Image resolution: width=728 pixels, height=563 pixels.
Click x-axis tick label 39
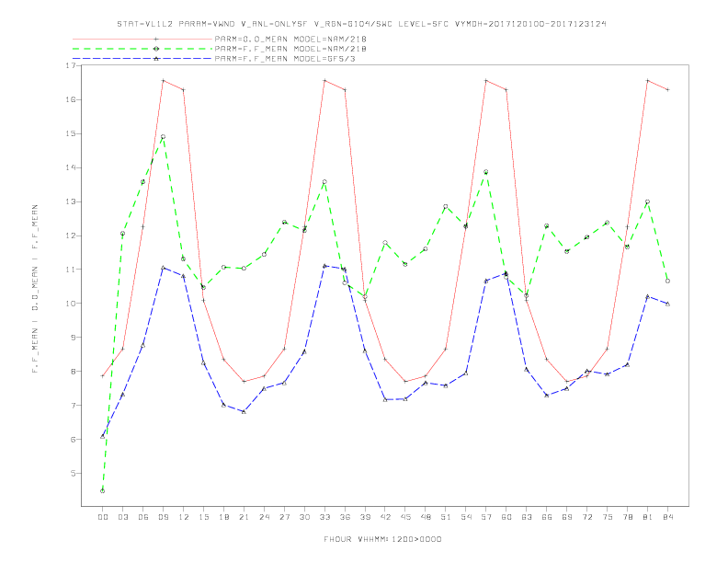click(365, 517)
